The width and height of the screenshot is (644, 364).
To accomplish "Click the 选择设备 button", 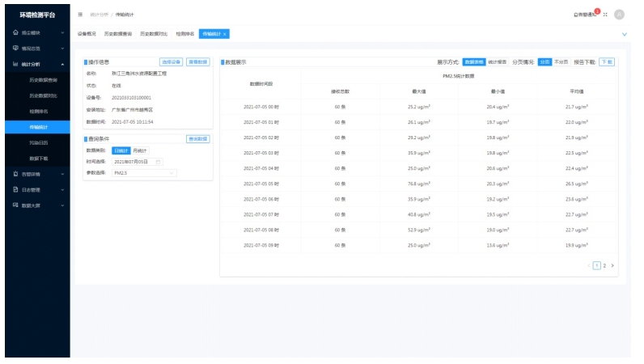I will coord(171,61).
